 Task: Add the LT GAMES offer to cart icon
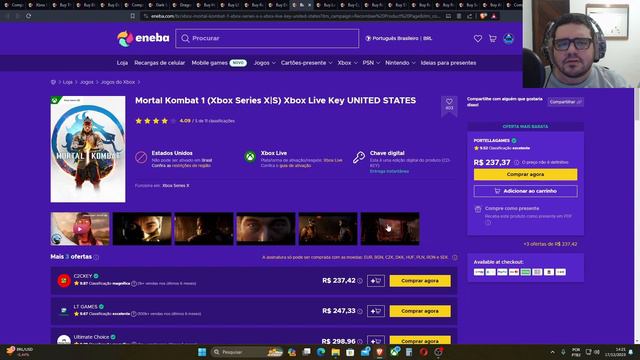(x=376, y=311)
